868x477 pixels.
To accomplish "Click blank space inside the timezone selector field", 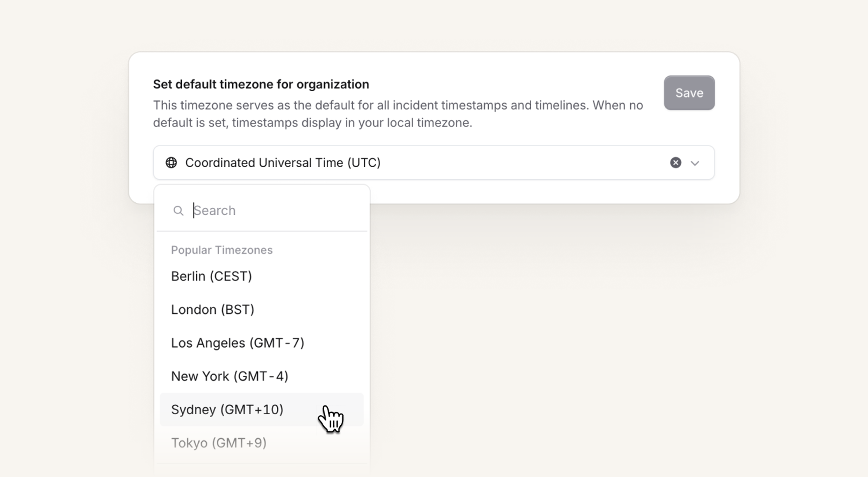I will pos(521,163).
